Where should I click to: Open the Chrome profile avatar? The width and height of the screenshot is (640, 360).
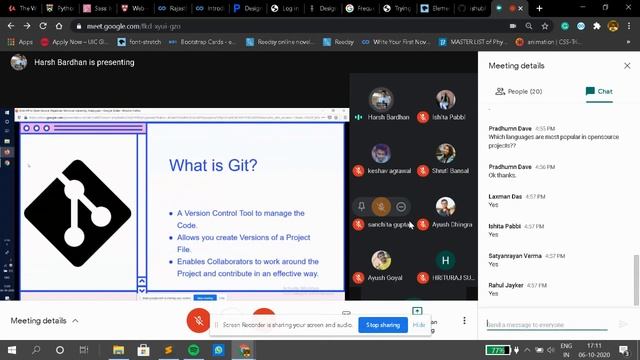tap(613, 26)
